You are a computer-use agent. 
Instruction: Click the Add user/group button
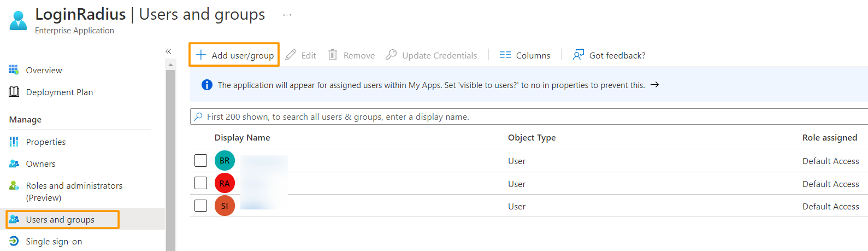[234, 55]
